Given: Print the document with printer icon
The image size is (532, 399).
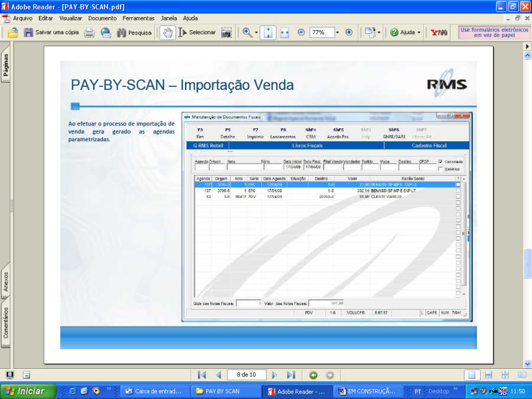Looking at the screenshot, I should click(x=89, y=33).
